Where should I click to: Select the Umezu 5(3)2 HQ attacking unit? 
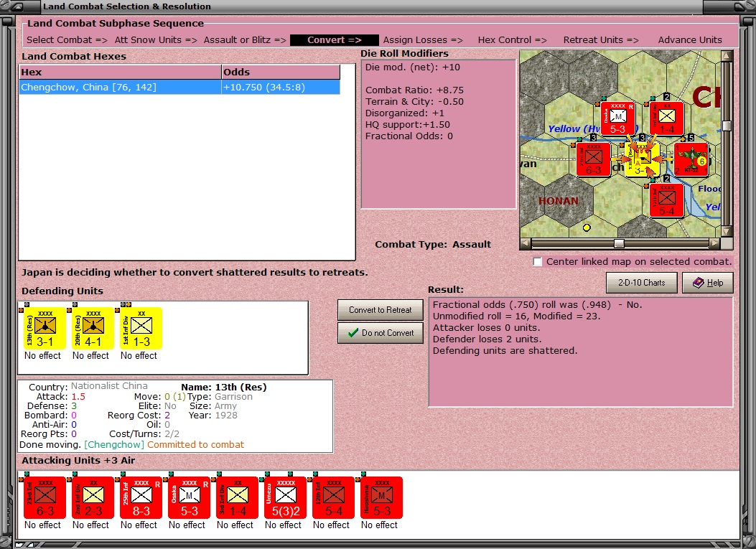286,497
